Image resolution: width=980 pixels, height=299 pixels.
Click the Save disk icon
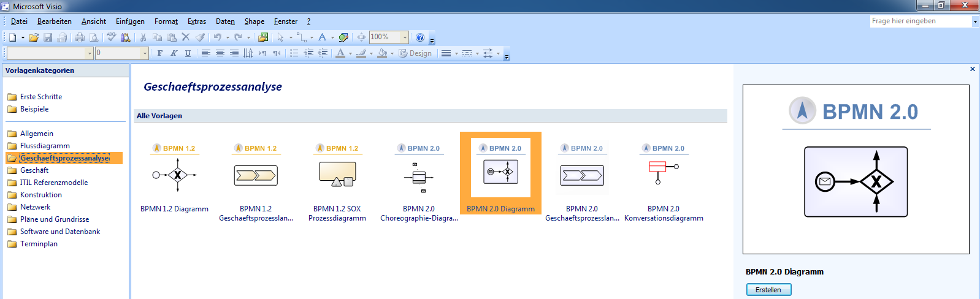pos(48,37)
